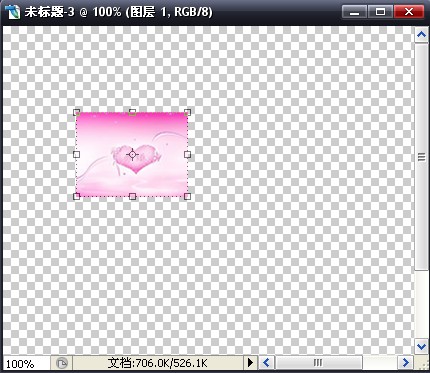Maximize the 未标题-3 document window
The image size is (430, 373).
pos(380,12)
